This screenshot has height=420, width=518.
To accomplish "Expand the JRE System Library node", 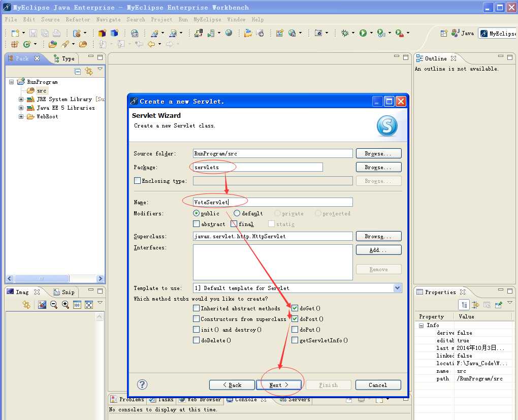I will (21, 99).
